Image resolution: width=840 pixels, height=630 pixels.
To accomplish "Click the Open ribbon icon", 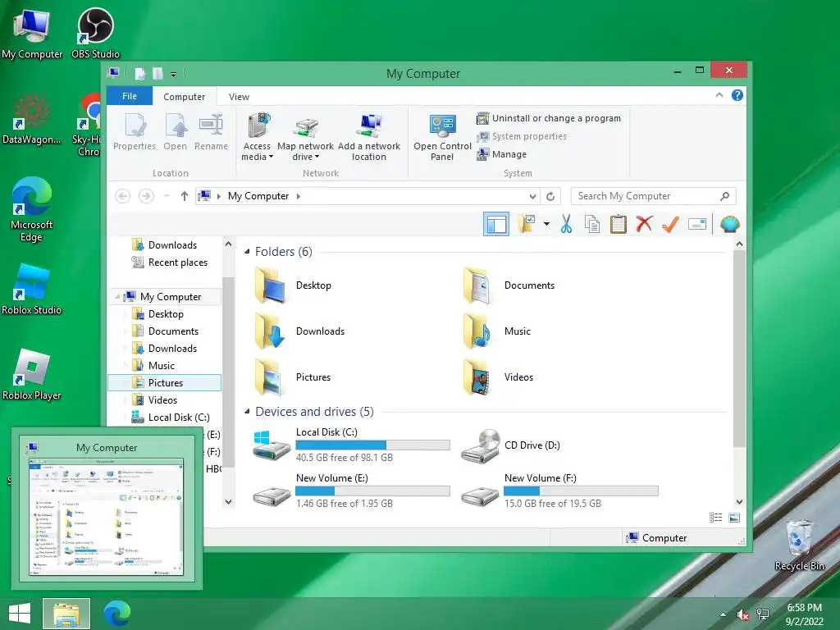I will (x=176, y=132).
